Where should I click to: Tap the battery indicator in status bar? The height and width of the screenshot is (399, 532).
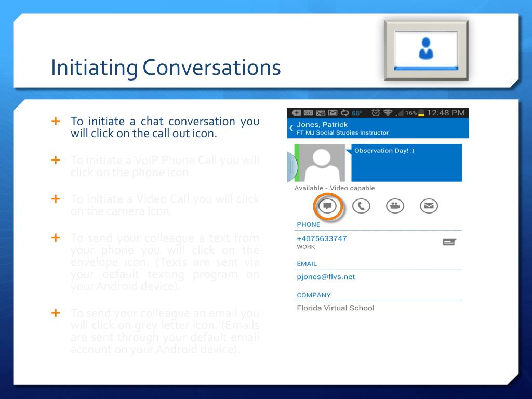pos(421,113)
